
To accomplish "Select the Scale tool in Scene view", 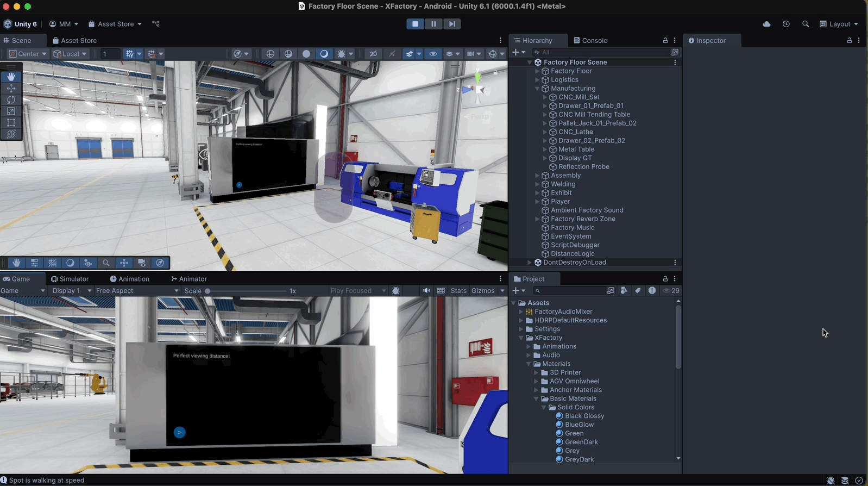I will pos(11,111).
